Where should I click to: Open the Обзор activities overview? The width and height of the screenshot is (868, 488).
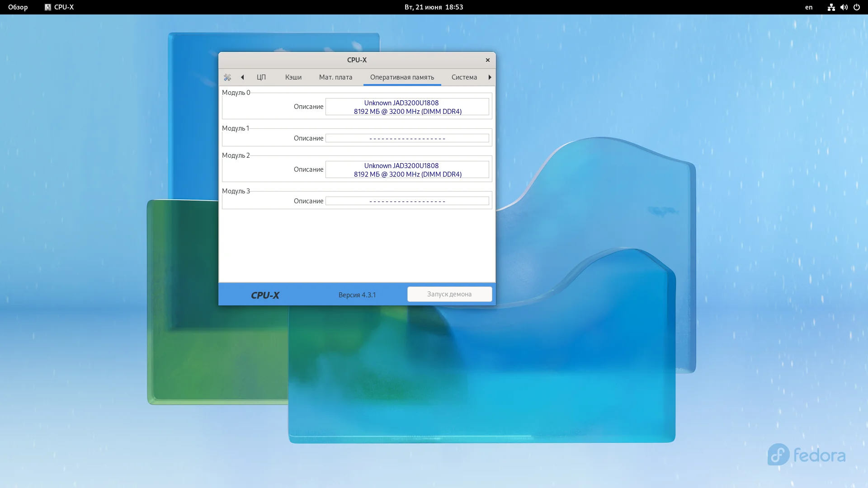coord(18,7)
